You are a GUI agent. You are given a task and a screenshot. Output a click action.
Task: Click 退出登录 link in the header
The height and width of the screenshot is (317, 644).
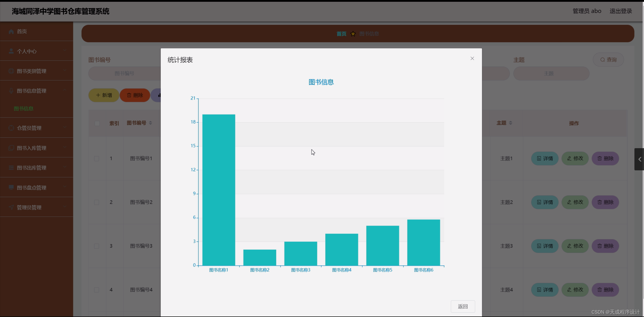pos(621,11)
